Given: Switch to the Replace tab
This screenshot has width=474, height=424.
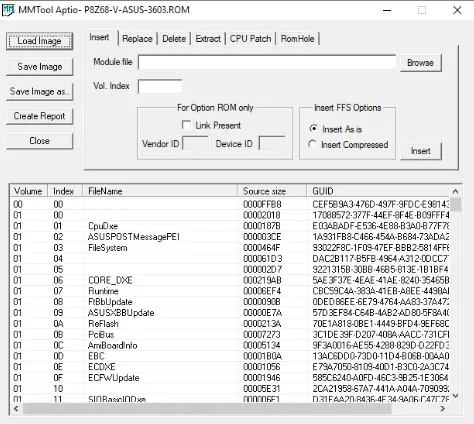Looking at the screenshot, I should 137,39.
